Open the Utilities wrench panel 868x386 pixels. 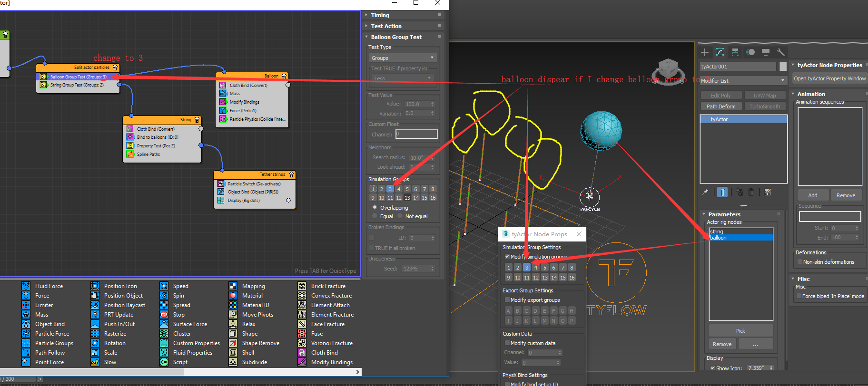coord(780,52)
